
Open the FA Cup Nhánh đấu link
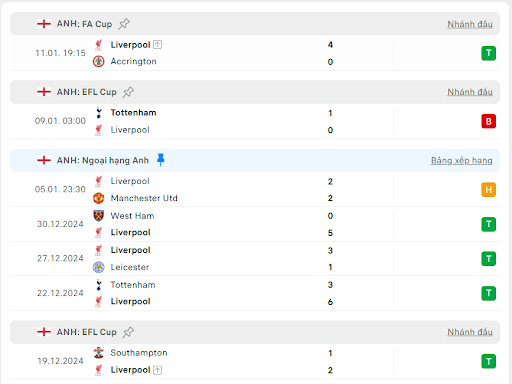[x=470, y=24]
